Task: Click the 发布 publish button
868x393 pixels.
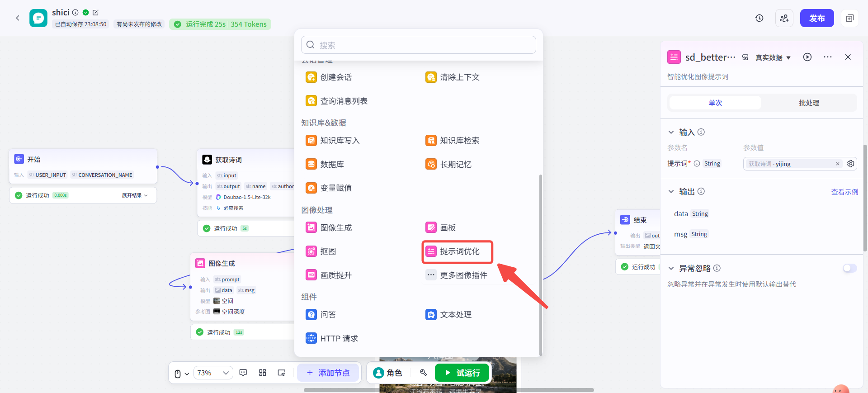Action: (817, 18)
